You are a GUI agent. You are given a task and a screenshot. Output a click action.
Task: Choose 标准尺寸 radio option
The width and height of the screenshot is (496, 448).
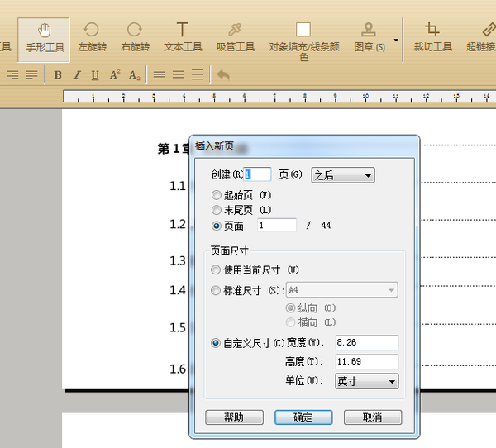(x=216, y=290)
